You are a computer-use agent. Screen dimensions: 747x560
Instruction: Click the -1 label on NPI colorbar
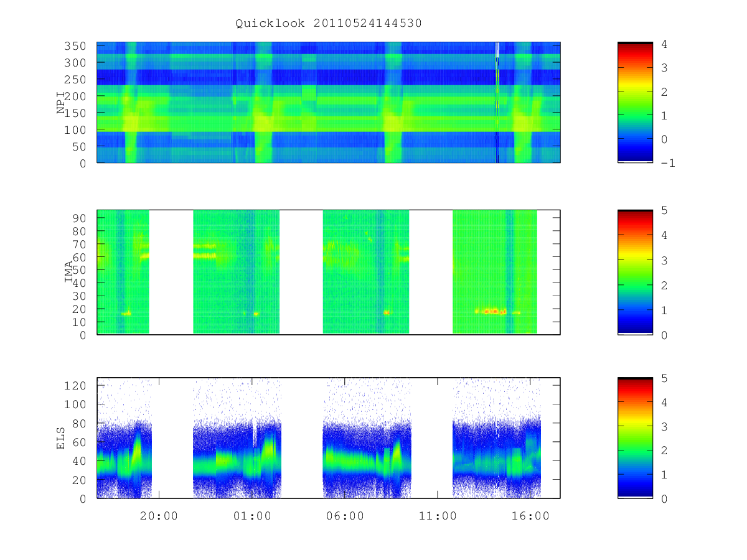[668, 163]
